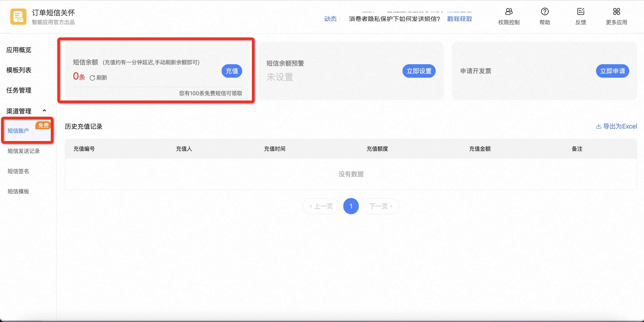Click the download icon beside 导出为Excel
The height and width of the screenshot is (322, 644).
click(598, 126)
